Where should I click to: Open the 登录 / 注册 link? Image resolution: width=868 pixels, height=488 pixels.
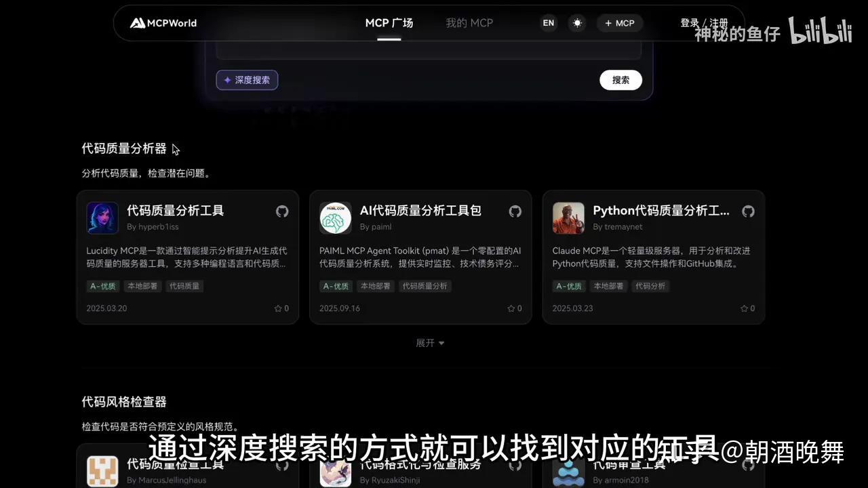(x=704, y=23)
